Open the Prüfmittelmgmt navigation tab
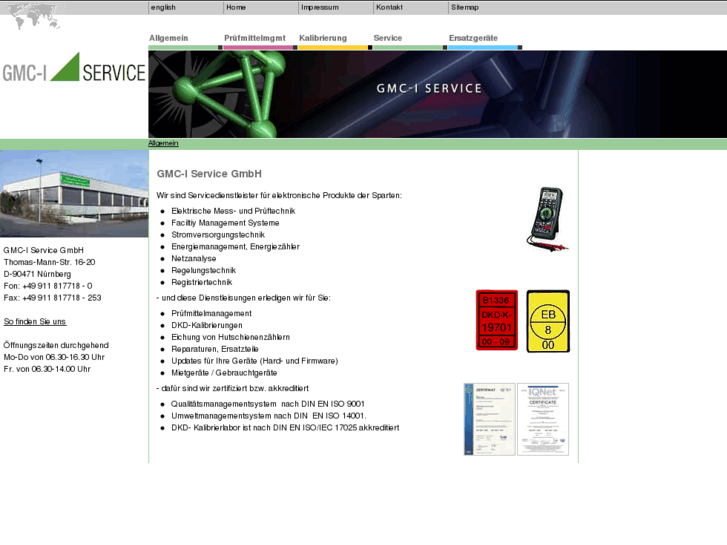Screen dimensions: 727x545 point(255,38)
